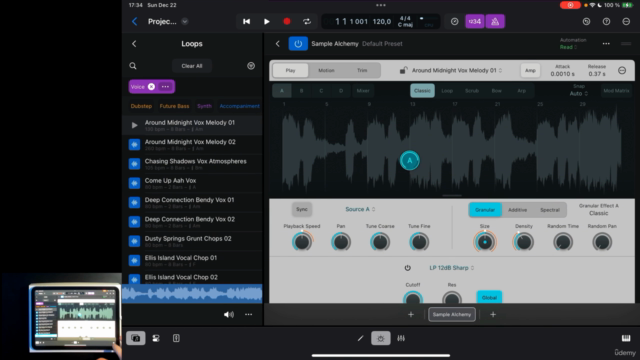Toggle the Sync button
640x360 pixels.
pyautogui.click(x=302, y=209)
